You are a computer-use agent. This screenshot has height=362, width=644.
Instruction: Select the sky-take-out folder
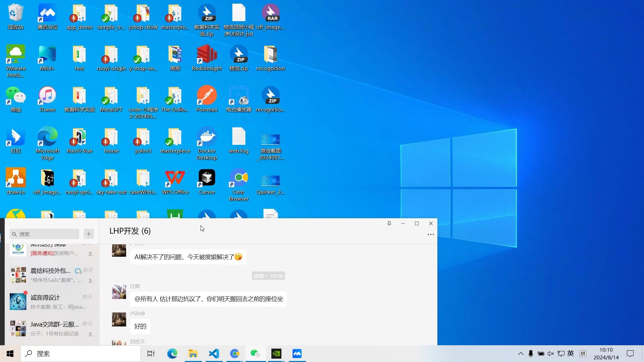[111, 182]
